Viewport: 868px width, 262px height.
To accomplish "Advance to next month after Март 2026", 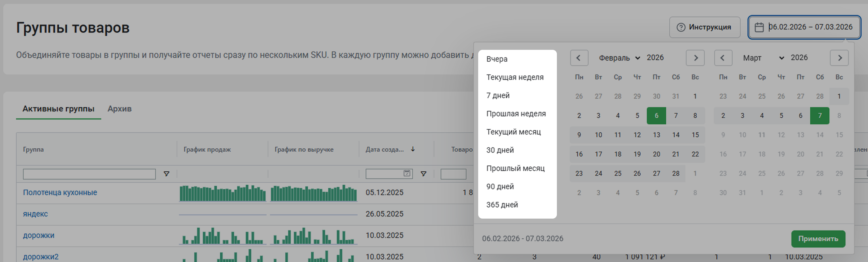I will [839, 58].
